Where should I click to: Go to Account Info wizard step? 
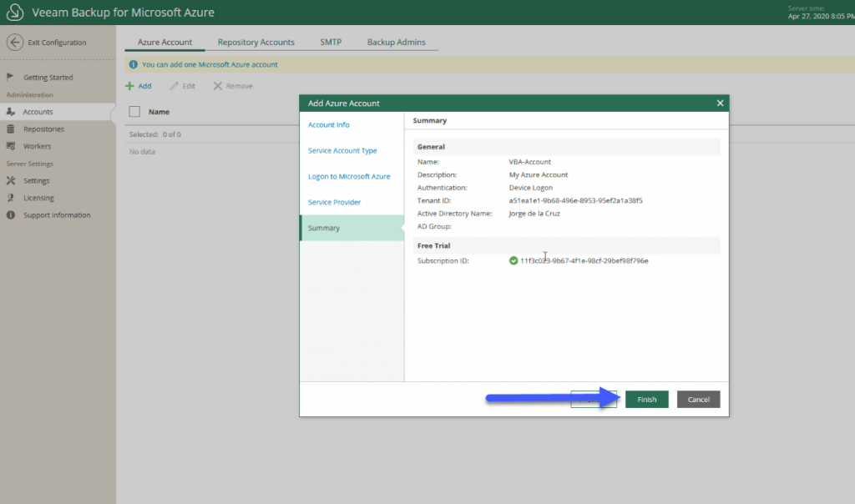pos(328,125)
